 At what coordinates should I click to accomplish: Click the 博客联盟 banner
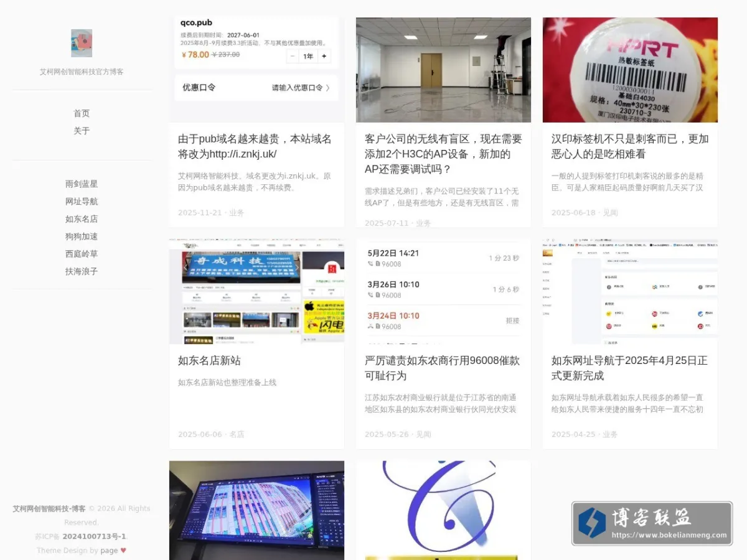point(652,523)
